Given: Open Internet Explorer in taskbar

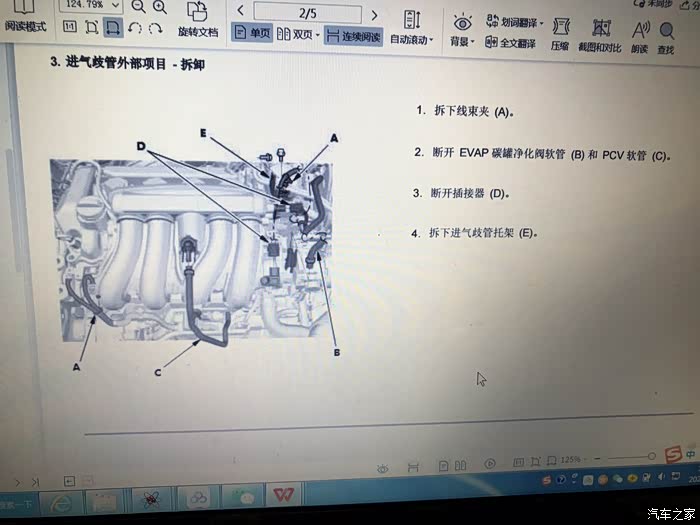Looking at the screenshot, I should 61,504.
